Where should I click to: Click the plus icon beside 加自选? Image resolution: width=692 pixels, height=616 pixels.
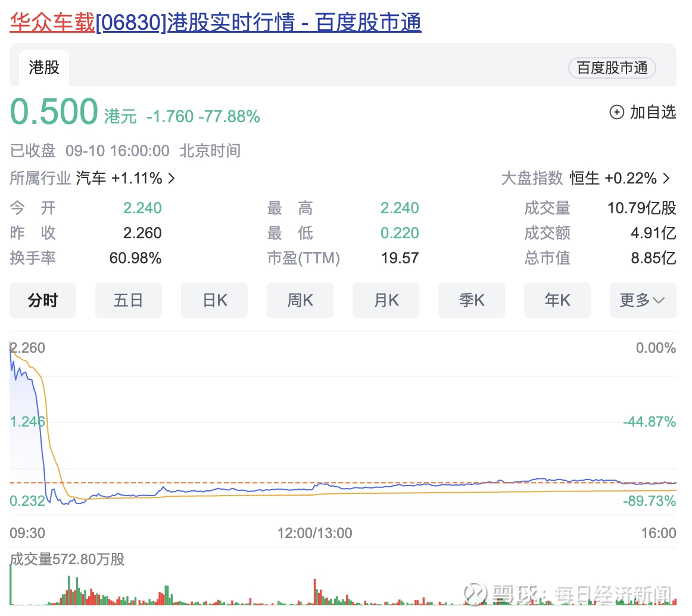(616, 112)
